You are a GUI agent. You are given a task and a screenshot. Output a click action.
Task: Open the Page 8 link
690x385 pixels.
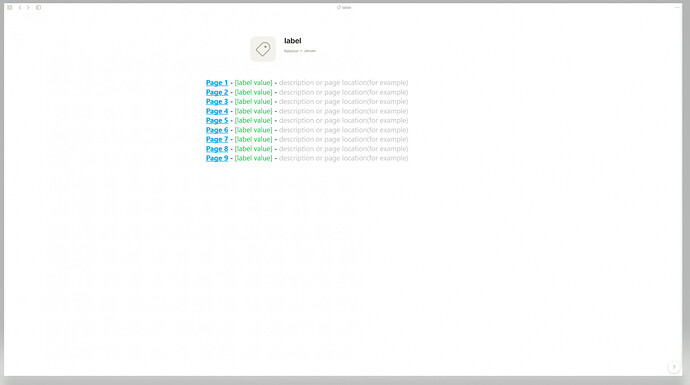point(217,149)
